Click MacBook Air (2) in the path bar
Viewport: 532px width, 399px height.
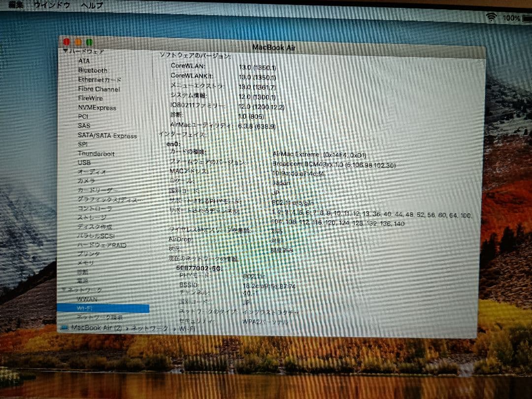pos(97,328)
